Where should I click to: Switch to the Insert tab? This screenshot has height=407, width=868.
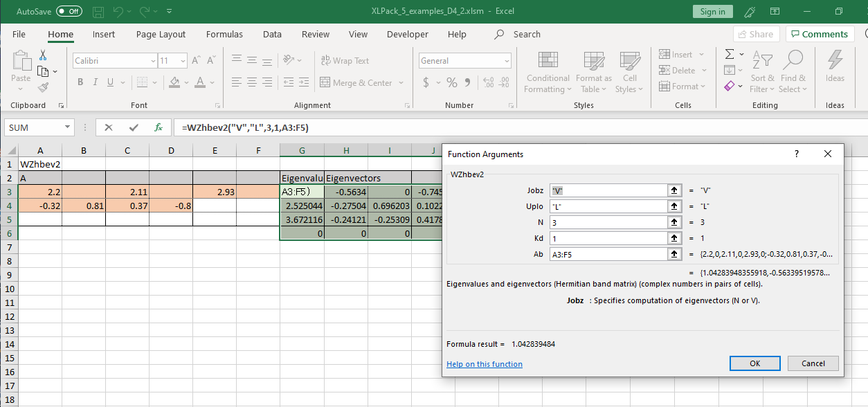tap(104, 34)
